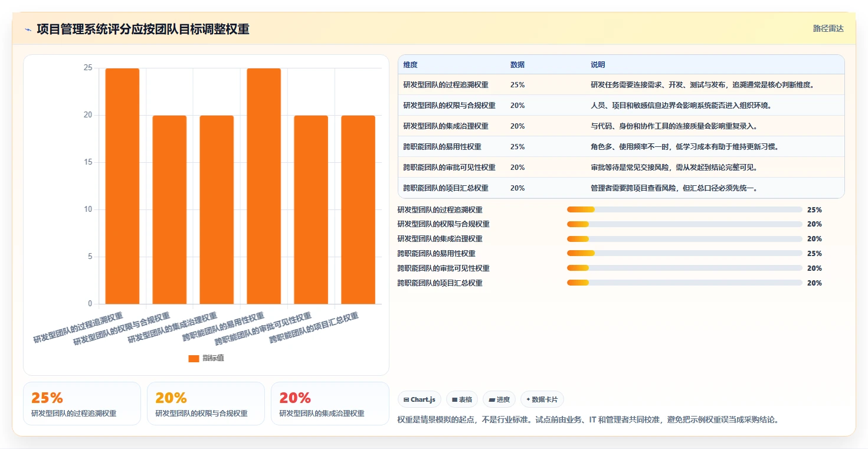Toggle the 指标值 legend label
The height and width of the screenshot is (449, 868).
pyautogui.click(x=213, y=358)
